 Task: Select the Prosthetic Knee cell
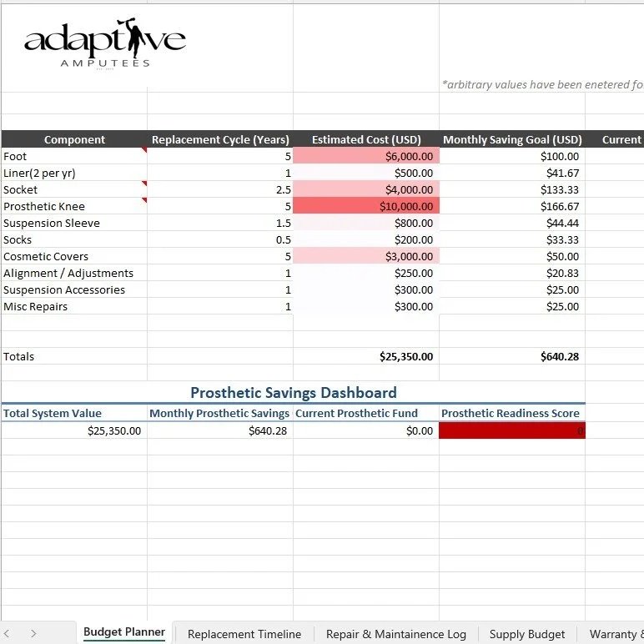74,206
